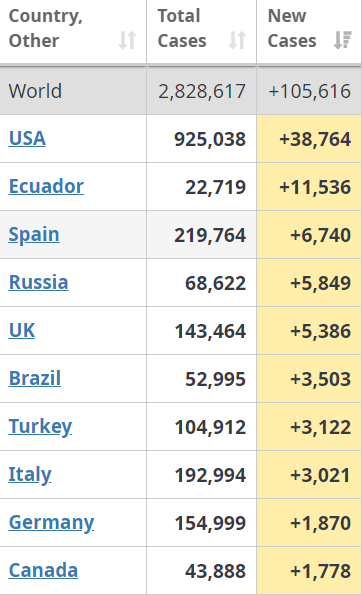Select the UK link
Viewport: 362px width, 595px height.
(x=22, y=330)
